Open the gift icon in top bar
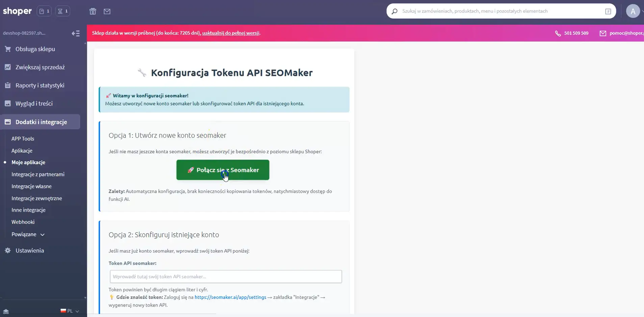This screenshot has height=317, width=644. click(x=93, y=11)
